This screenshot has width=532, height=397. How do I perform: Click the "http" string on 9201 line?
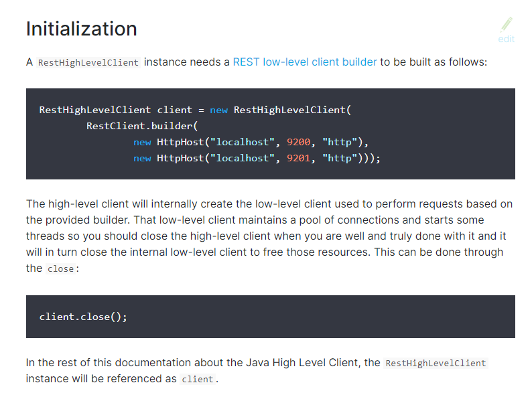[x=340, y=158]
